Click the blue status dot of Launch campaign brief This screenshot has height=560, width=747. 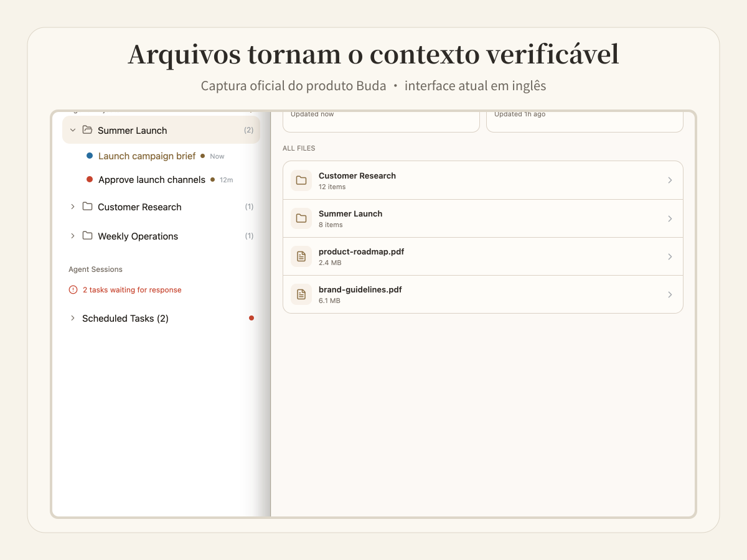[x=90, y=156]
